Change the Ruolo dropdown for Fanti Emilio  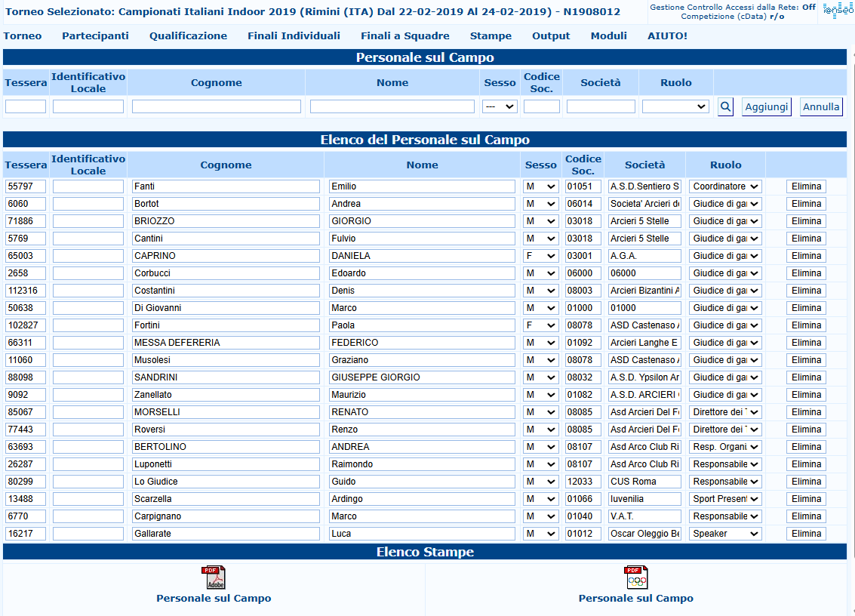coord(726,186)
